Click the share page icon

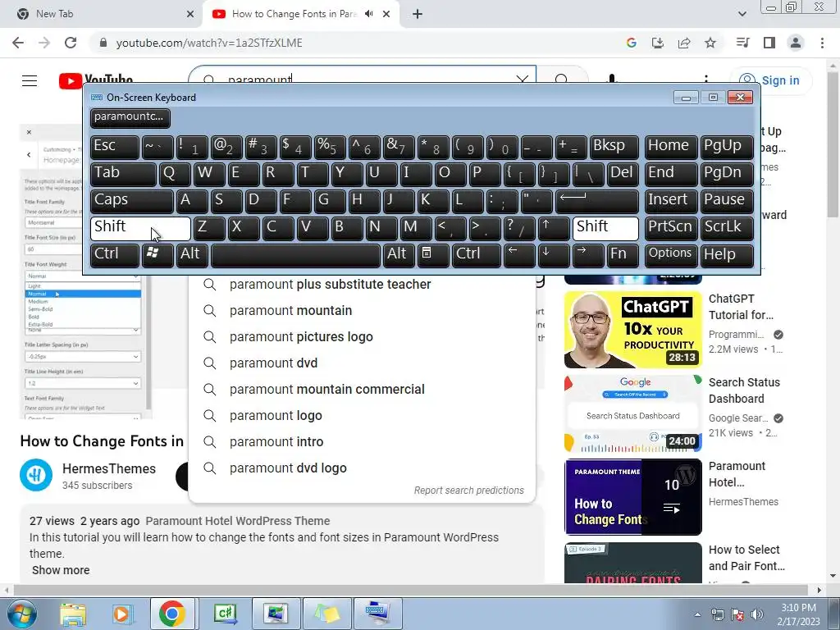(684, 43)
